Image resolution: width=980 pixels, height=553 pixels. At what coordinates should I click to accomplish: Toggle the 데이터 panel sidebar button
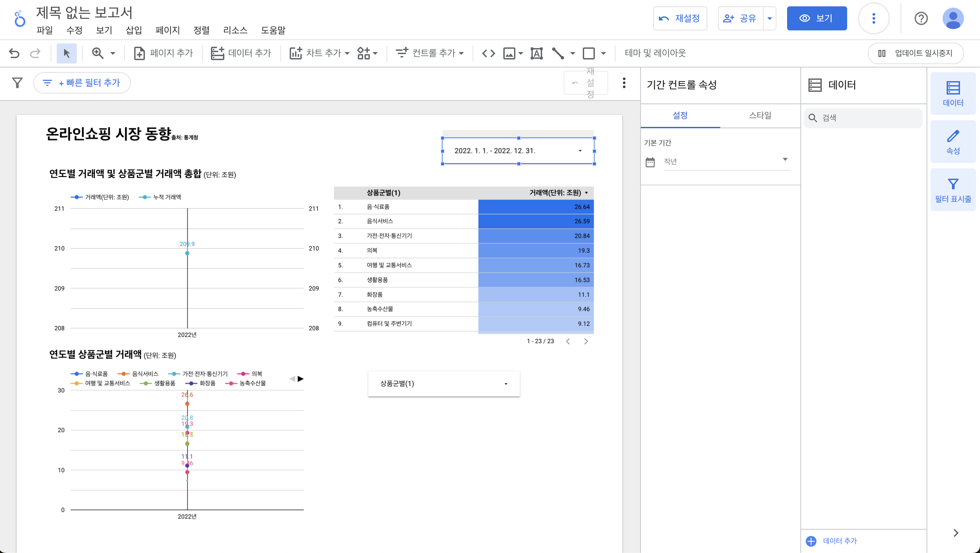[953, 93]
